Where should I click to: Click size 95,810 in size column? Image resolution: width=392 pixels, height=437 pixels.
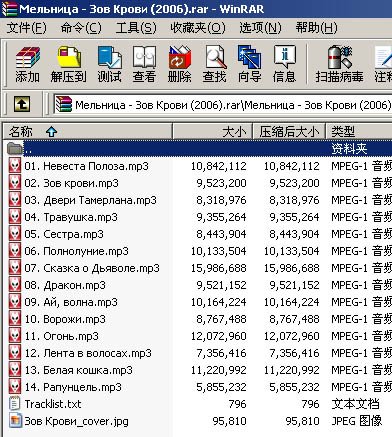point(229,421)
